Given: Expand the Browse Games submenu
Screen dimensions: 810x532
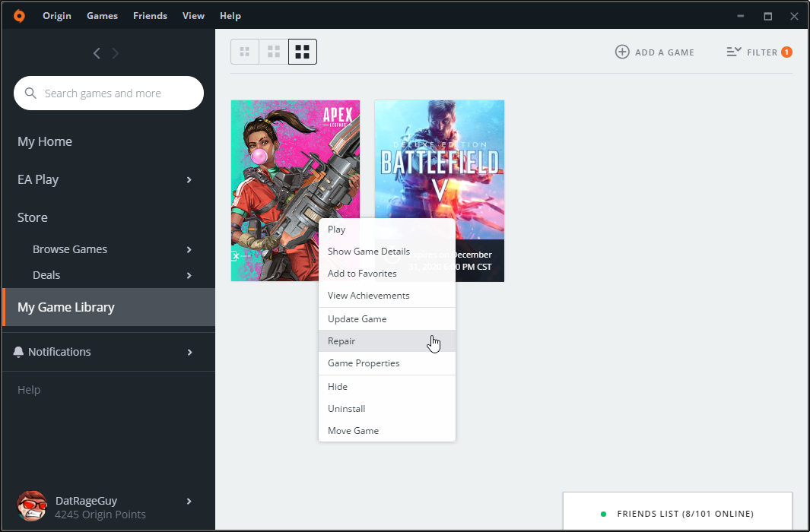Looking at the screenshot, I should coord(189,249).
